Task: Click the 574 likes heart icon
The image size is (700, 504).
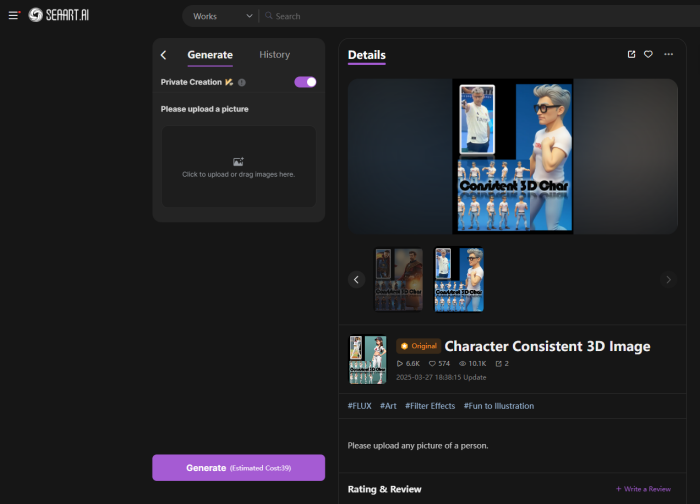Action: [432, 363]
